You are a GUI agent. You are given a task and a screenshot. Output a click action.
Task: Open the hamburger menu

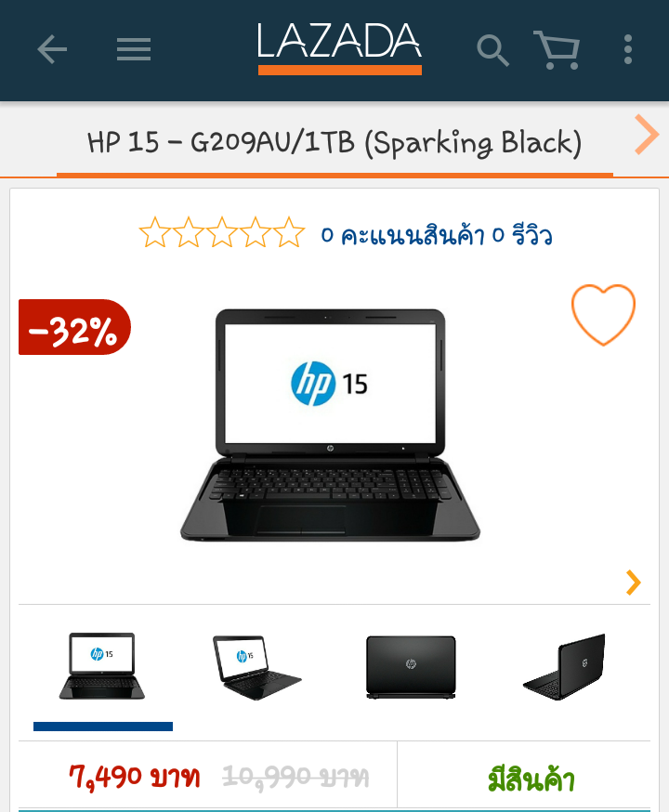[x=134, y=49]
